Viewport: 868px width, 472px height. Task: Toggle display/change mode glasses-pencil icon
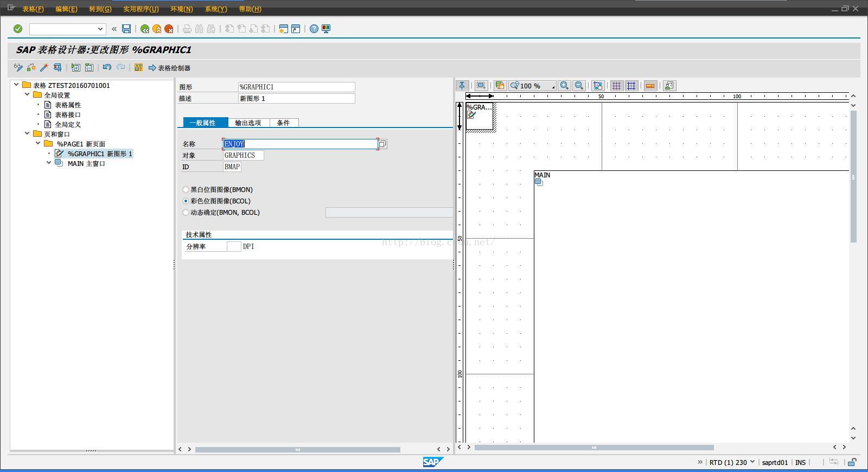(18, 68)
